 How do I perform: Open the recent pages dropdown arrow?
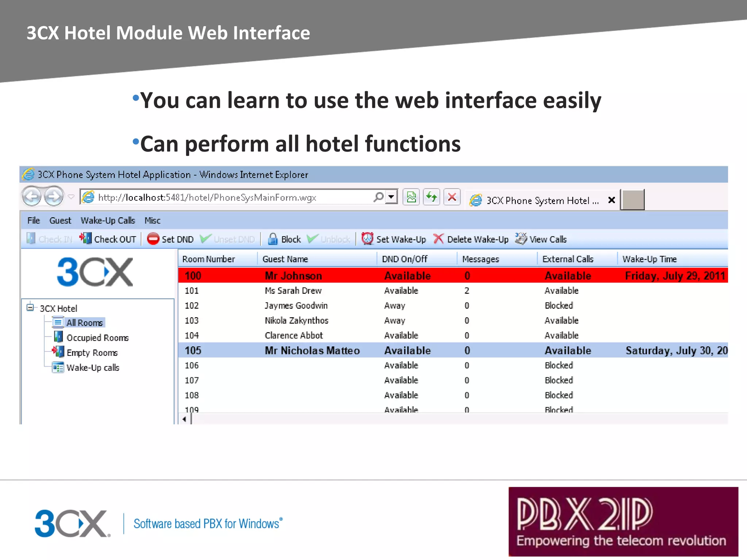[71, 197]
